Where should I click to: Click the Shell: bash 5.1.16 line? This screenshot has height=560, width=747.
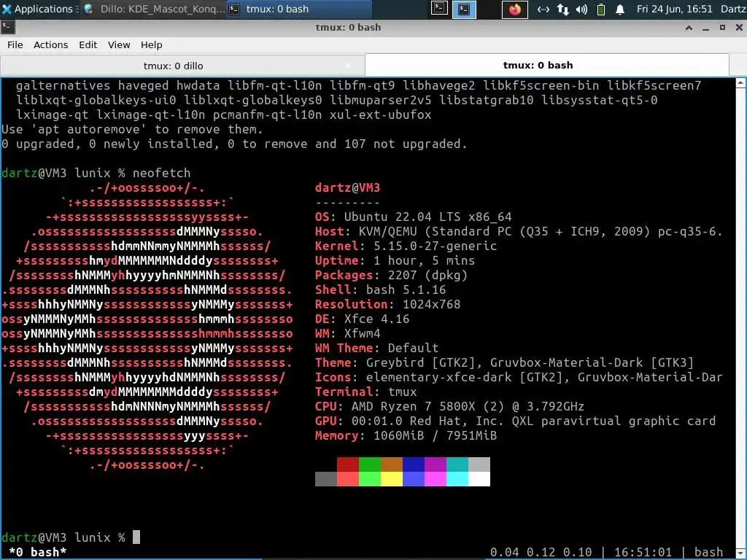(380, 289)
